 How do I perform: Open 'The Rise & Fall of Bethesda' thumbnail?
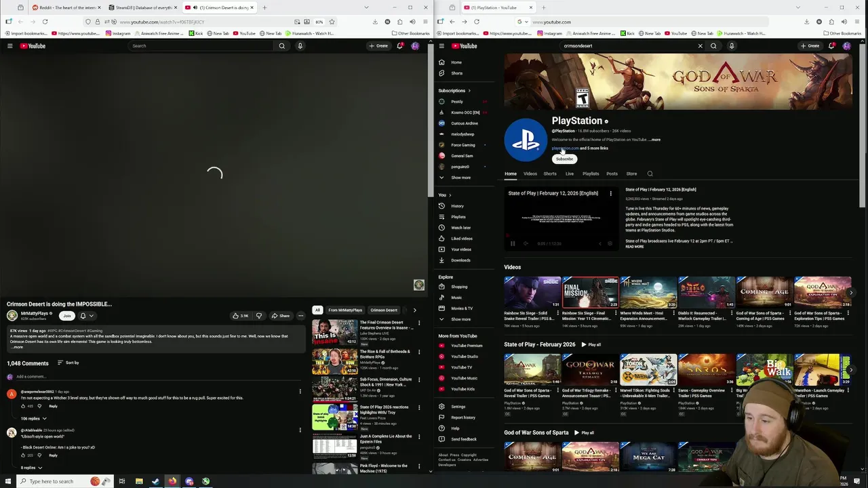[x=334, y=362]
